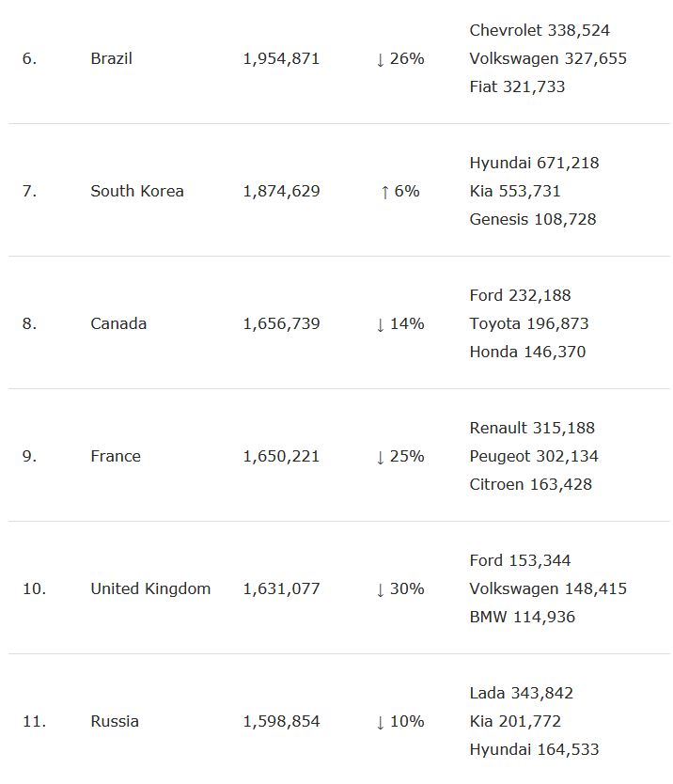Click Canada's total sales figure 1,656,739
The image size is (673, 784).
tap(281, 323)
